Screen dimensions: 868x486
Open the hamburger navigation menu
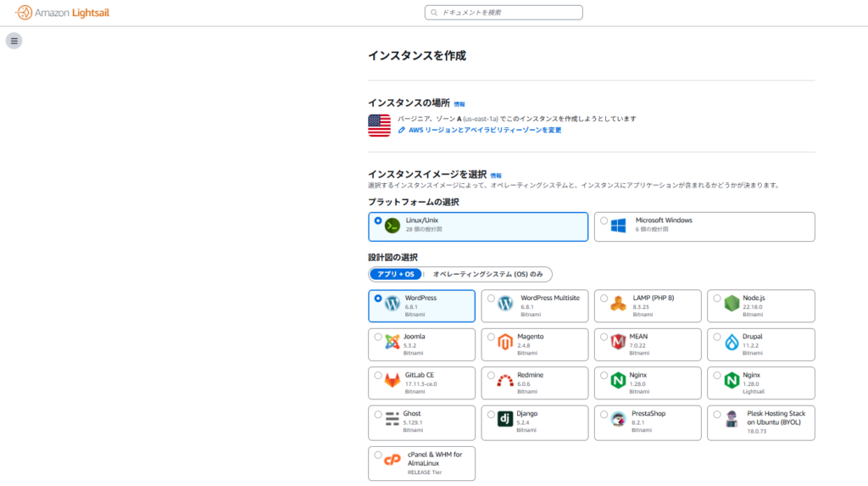click(x=14, y=41)
